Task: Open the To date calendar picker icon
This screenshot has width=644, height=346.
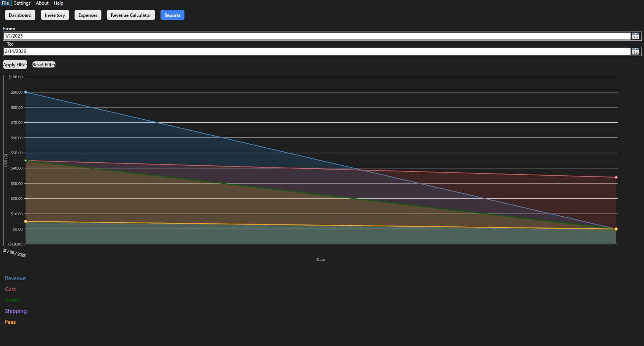Action: 636,51
